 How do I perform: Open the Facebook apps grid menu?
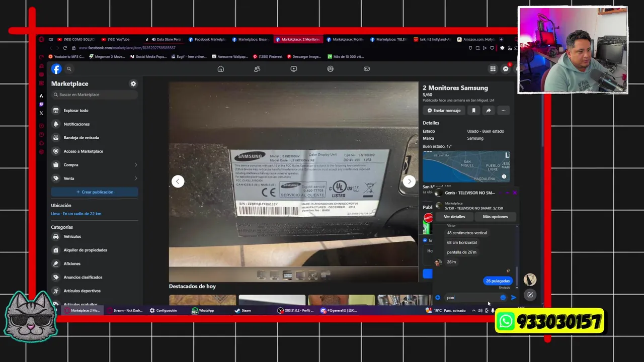point(493,69)
